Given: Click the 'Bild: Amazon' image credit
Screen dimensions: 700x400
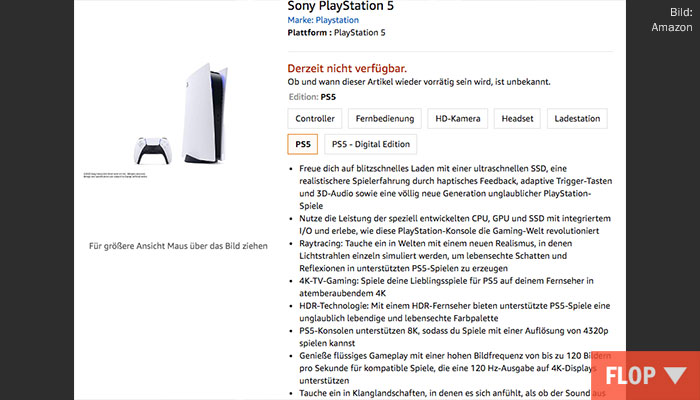Looking at the screenshot, I should tap(671, 20).
